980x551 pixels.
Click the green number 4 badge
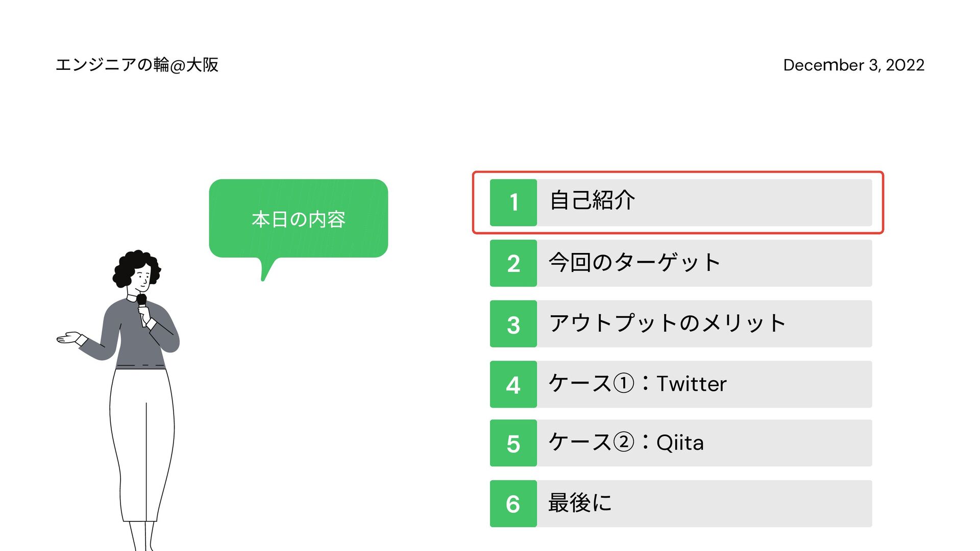513,384
